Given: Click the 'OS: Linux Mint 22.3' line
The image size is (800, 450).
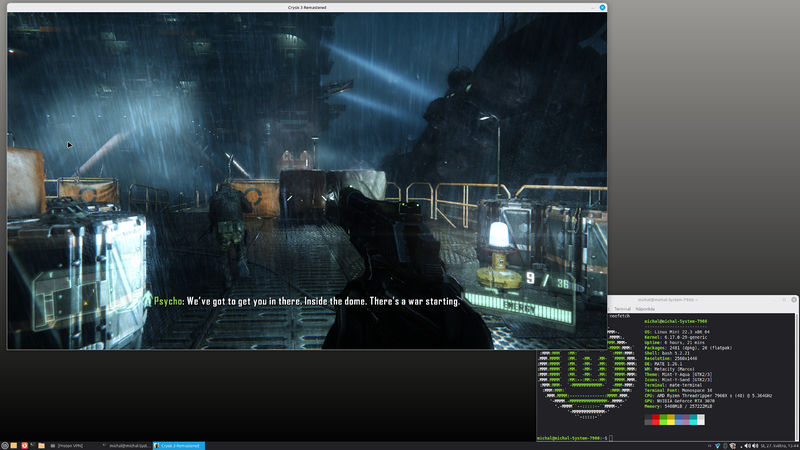Looking at the screenshot, I should click(677, 332).
